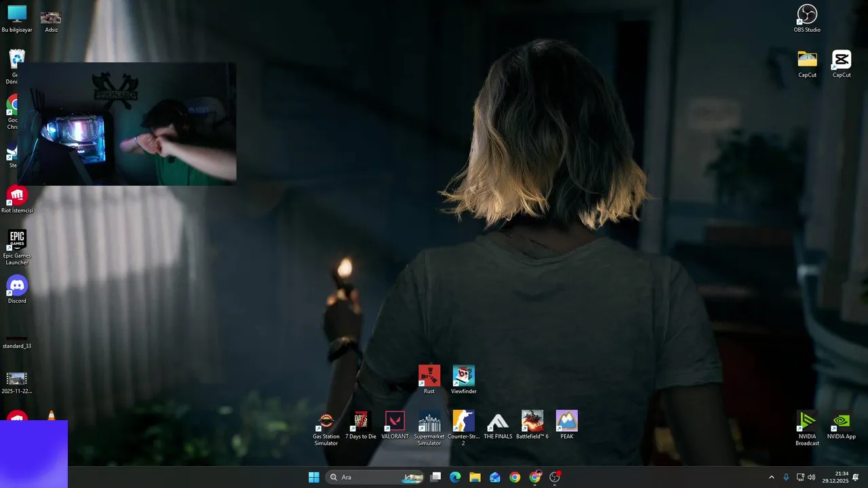Click the webcam overlay preview window
This screenshot has height=488, width=868.
[x=127, y=123]
